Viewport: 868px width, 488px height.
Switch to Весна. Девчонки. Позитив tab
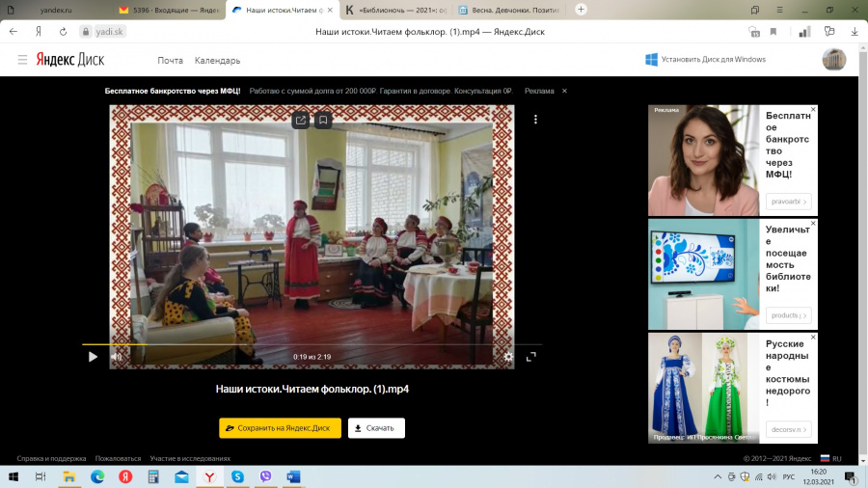[x=509, y=10]
